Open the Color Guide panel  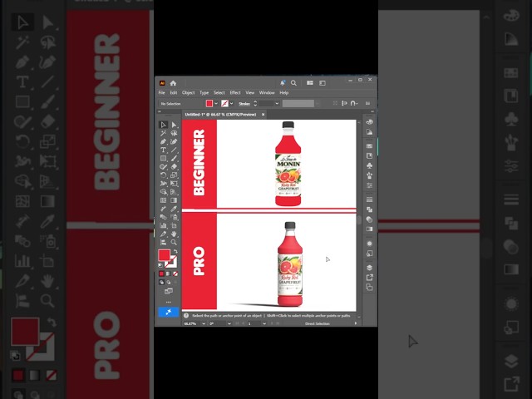click(369, 132)
